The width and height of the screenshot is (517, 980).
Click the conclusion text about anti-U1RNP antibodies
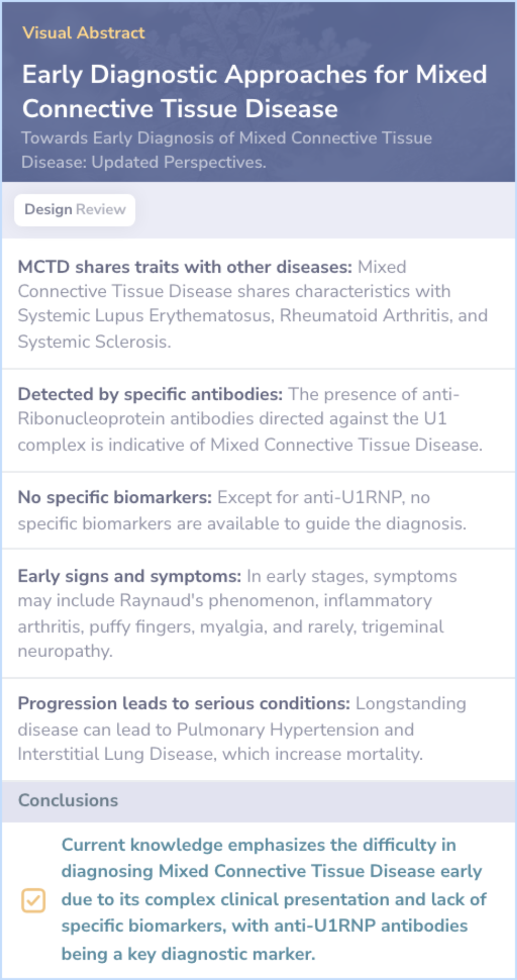coord(273,899)
